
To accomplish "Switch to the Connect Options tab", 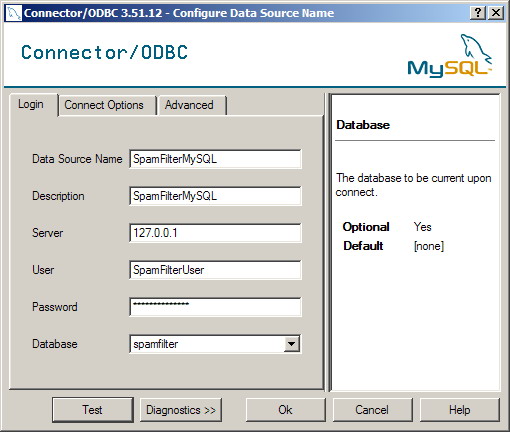I will 104,105.
